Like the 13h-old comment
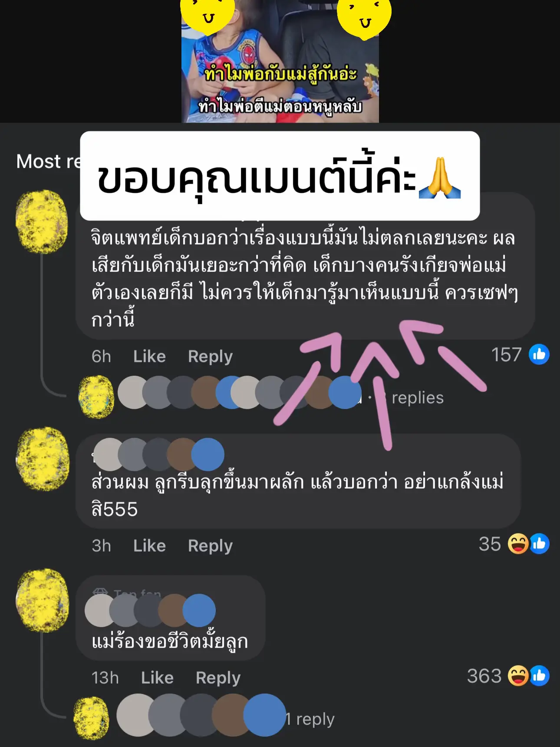This screenshot has height=747, width=560. point(157,678)
